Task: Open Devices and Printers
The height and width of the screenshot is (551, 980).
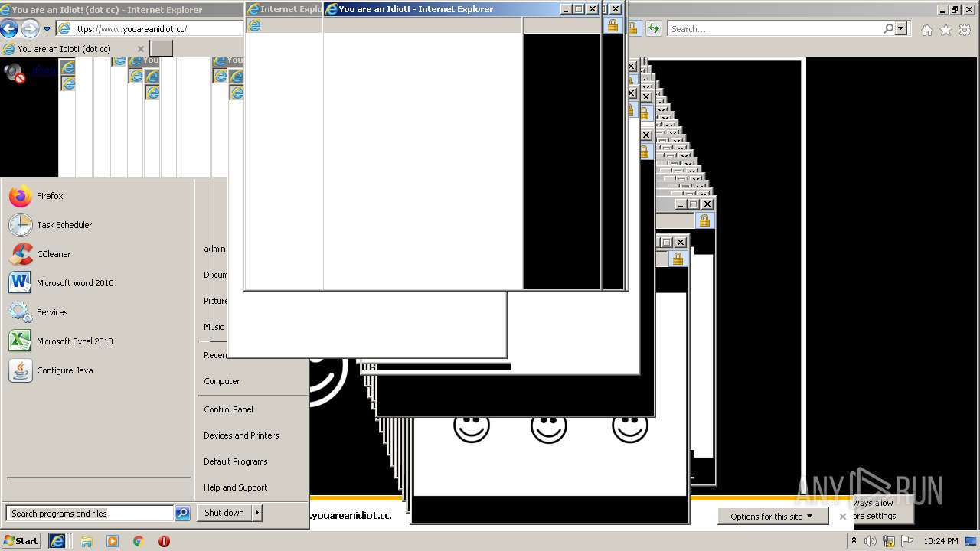Action: 241,435
